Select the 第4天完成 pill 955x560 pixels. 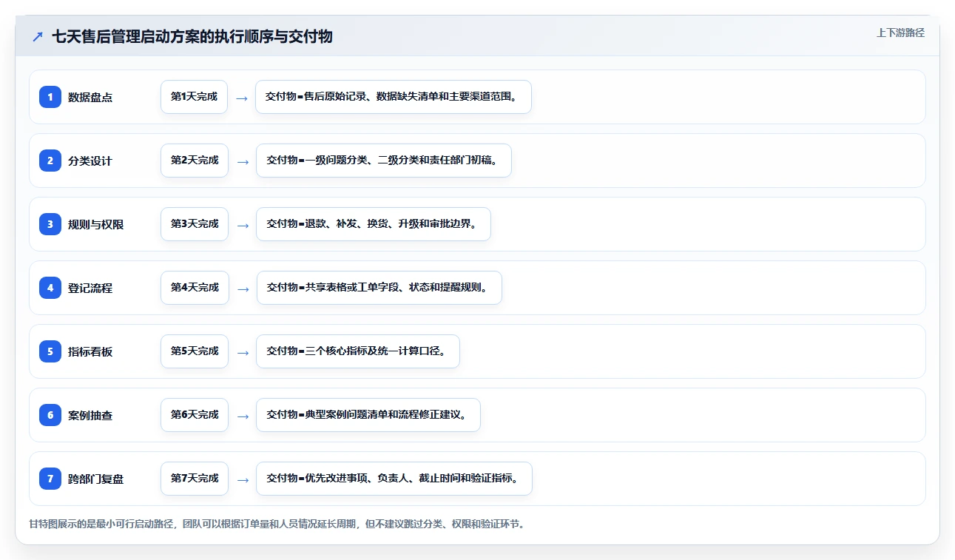[x=195, y=288]
